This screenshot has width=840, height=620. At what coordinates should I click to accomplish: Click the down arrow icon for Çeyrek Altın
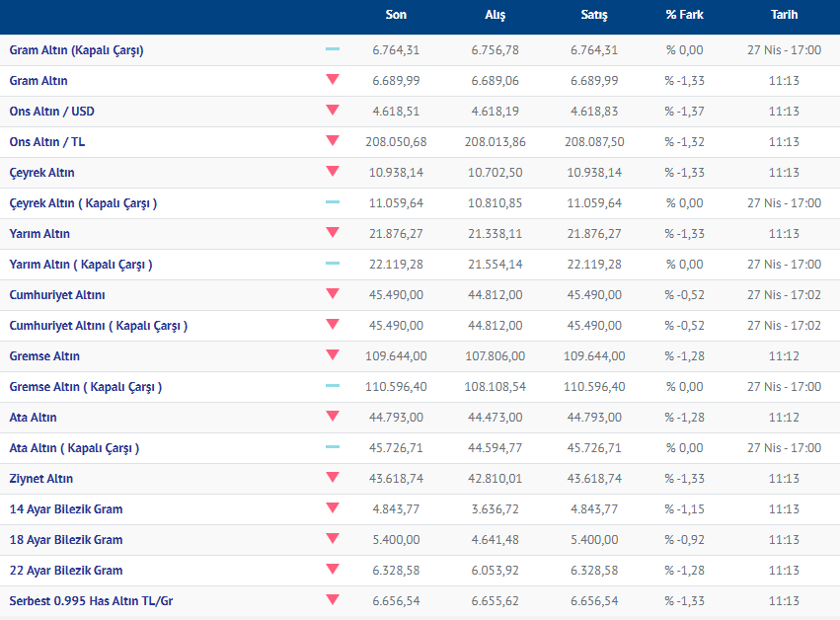pos(332,172)
